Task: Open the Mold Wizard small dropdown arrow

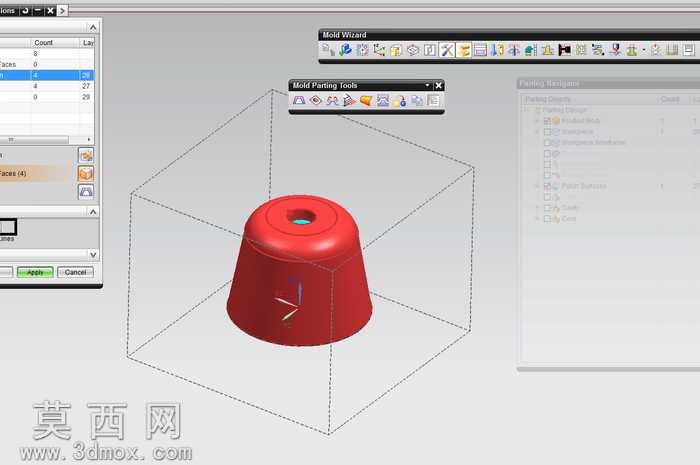Action: pos(644,50)
